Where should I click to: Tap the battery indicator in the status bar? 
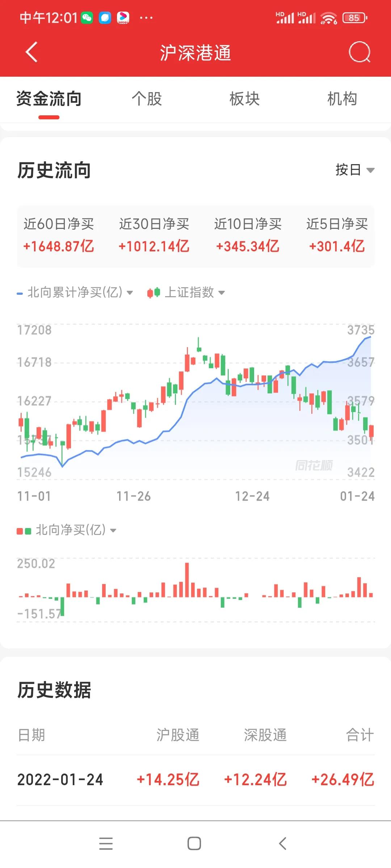[x=355, y=18]
